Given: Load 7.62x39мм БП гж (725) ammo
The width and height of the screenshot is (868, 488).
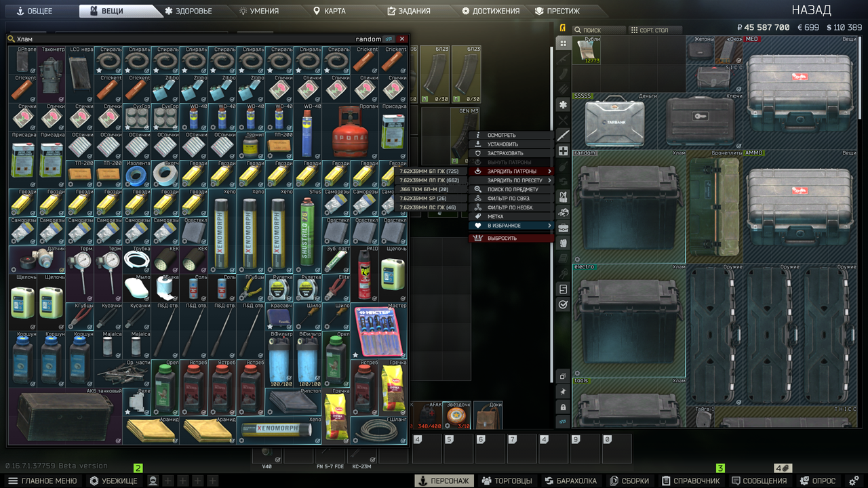Looking at the screenshot, I should click(x=431, y=171).
